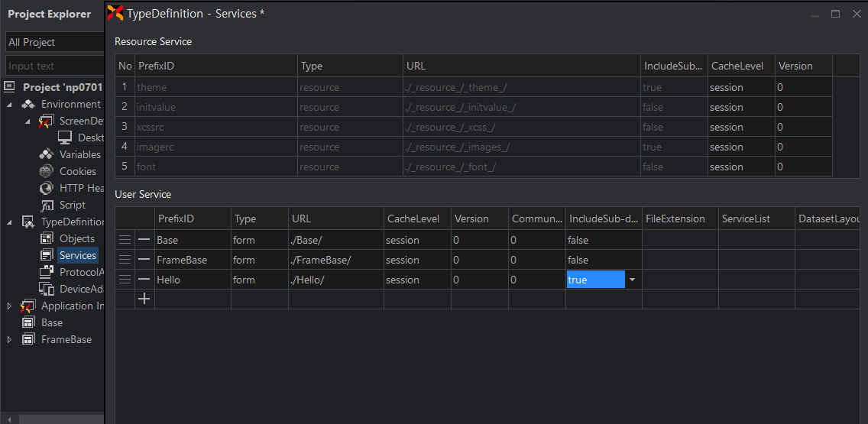Click the ScreenDefinition icon in the tree
The image size is (868, 424).
[45, 121]
